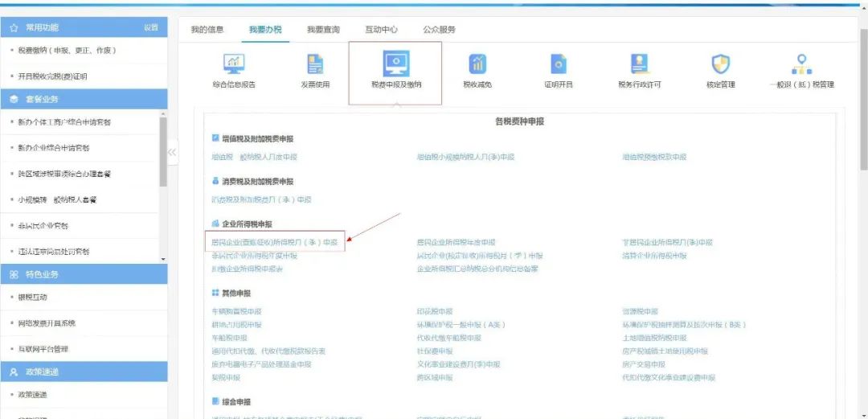The image size is (868, 419).
Task: Open 居民企业所得税年度申报
Action: point(457,242)
